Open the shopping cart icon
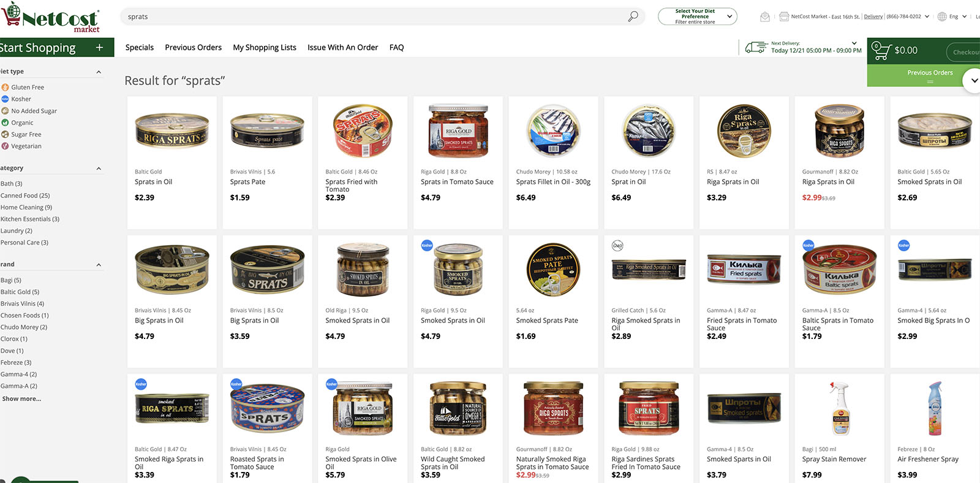 click(880, 50)
